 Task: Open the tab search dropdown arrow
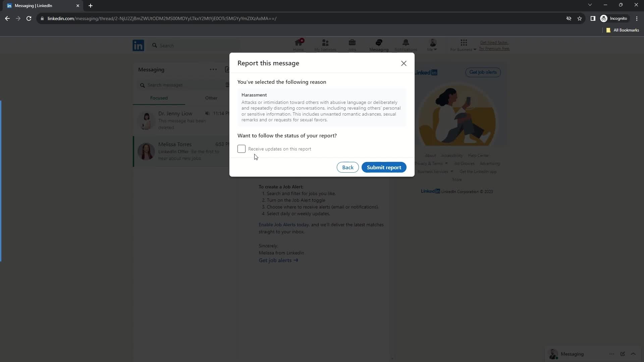590,5
